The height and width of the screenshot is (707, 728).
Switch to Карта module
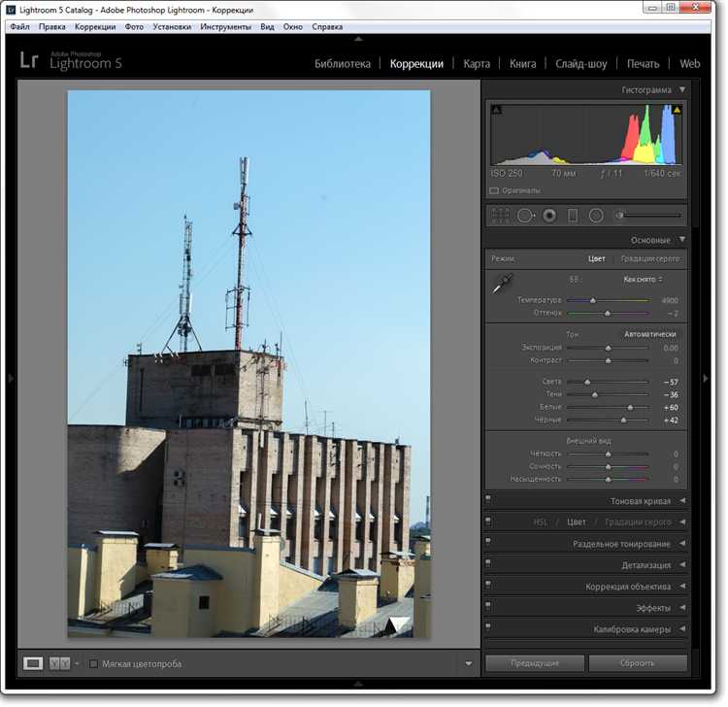click(x=477, y=64)
